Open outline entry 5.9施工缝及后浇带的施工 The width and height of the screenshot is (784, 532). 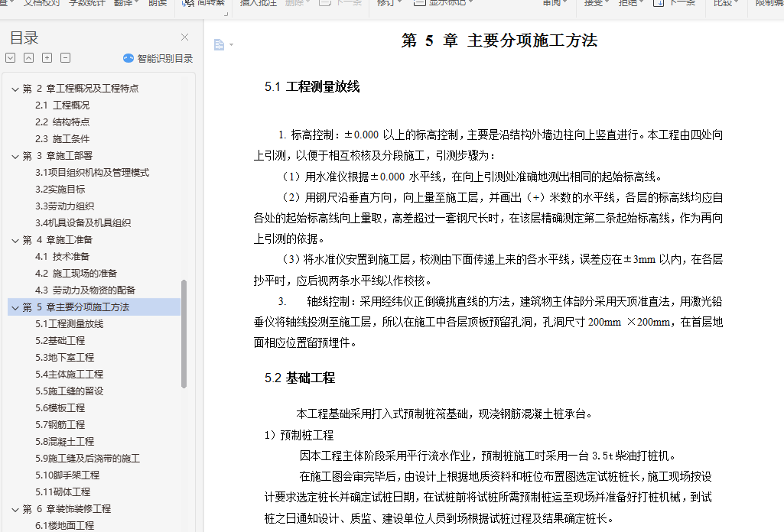[x=87, y=459]
